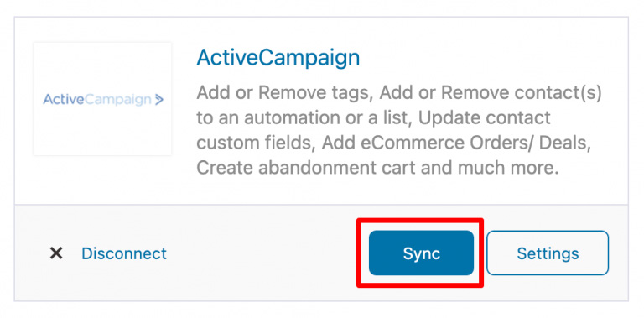Click the arrow mark in ActiveCampaign logo
The image size is (644, 318).
(159, 99)
